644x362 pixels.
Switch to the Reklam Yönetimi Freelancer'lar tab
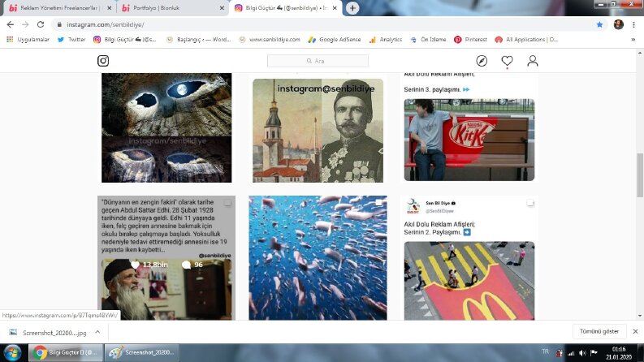(x=58, y=8)
